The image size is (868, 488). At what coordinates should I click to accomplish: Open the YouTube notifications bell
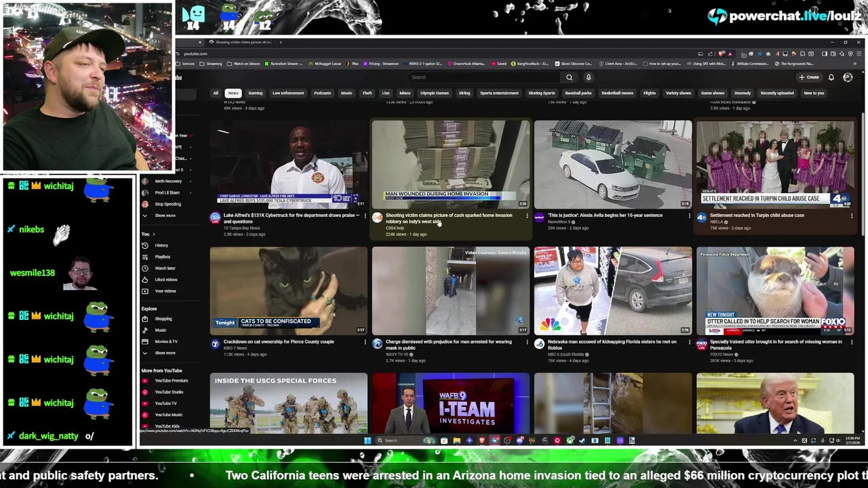[831, 77]
